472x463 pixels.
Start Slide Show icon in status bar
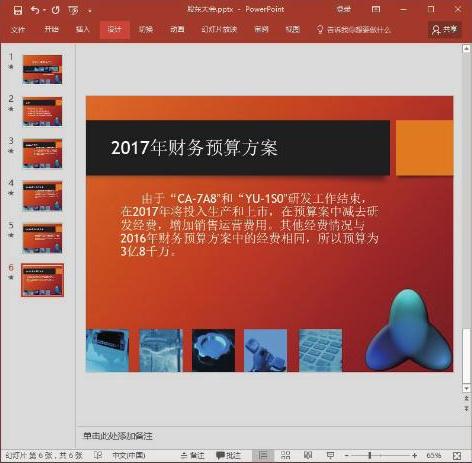tap(330, 455)
